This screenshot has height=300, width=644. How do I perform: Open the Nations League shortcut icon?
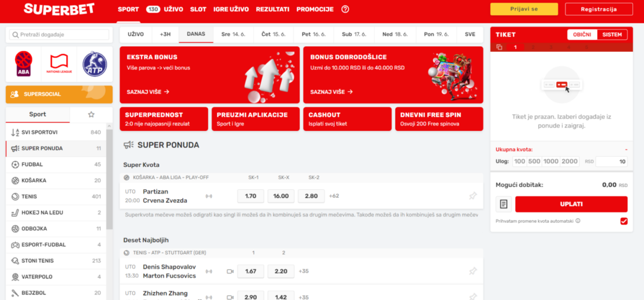(59, 64)
